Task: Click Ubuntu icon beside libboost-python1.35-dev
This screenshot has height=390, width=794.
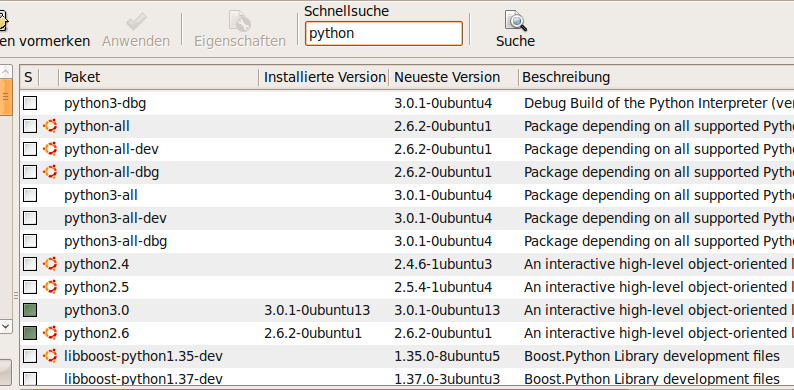Action: click(50, 356)
